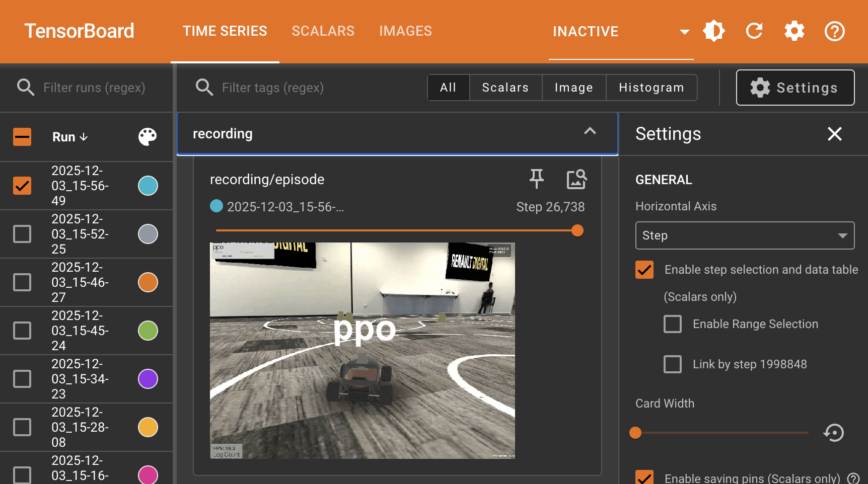Open the help question mark icon
Screen dimensions: 868x484
pos(834,31)
